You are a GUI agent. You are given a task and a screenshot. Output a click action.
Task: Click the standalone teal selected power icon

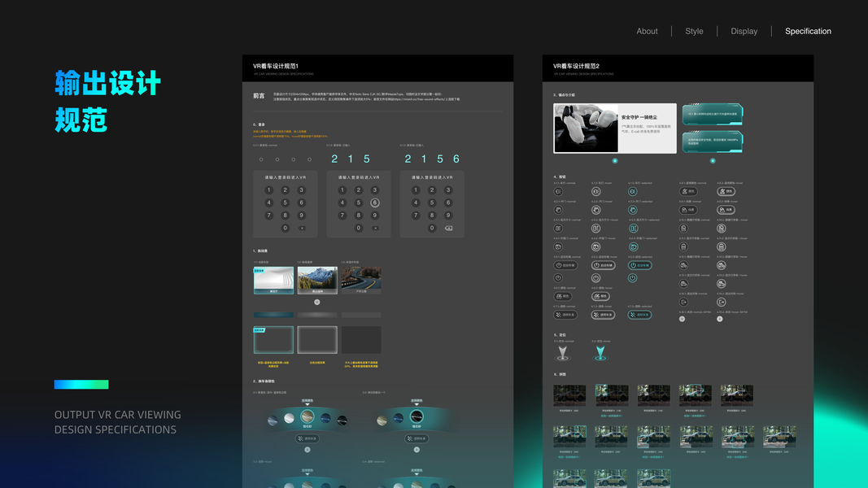click(633, 278)
